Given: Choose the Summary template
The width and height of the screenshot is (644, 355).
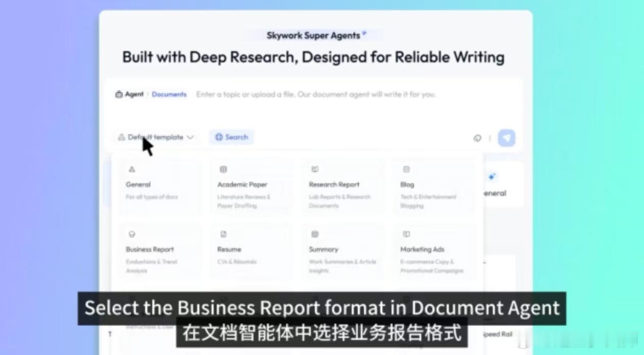Looking at the screenshot, I should [x=343, y=251].
